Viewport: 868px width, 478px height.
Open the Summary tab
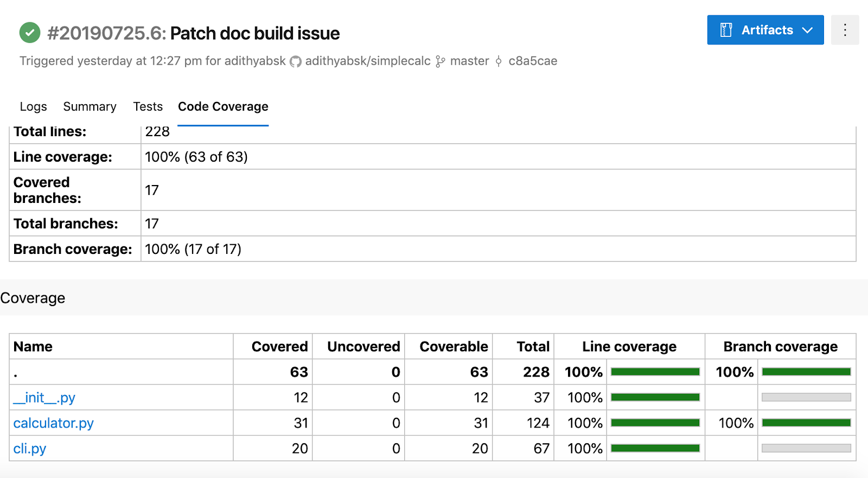point(90,106)
